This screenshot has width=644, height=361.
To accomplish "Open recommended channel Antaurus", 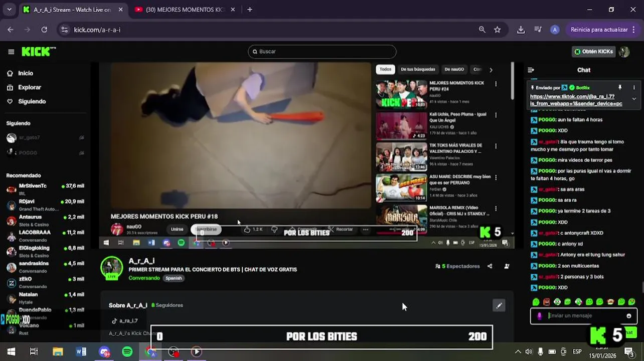I will coord(45,220).
